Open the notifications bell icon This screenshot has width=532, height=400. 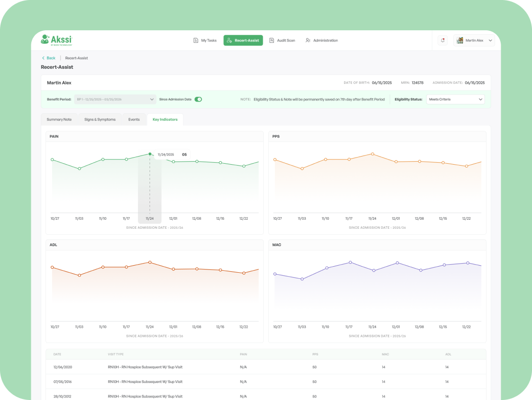[443, 40]
